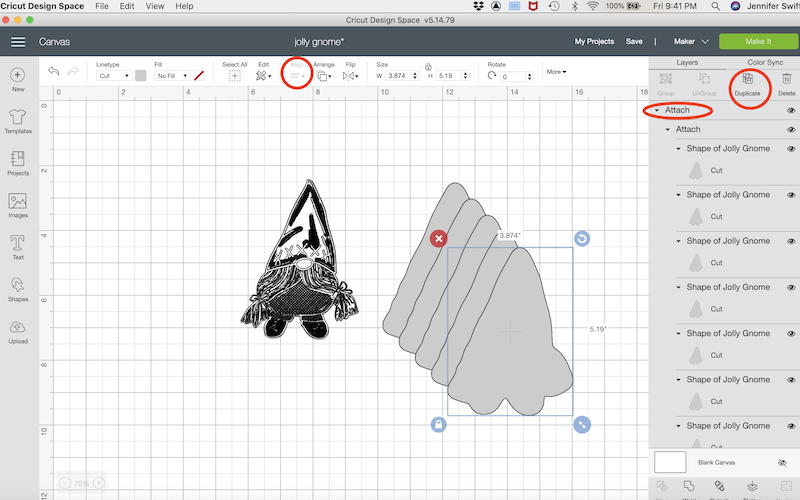Click the red X delete handle on canvas

click(x=438, y=238)
